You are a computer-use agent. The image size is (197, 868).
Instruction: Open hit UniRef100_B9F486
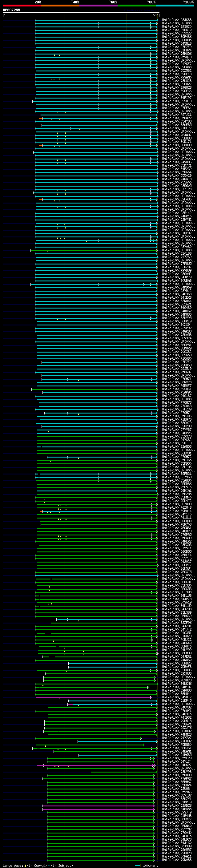(177, 37)
